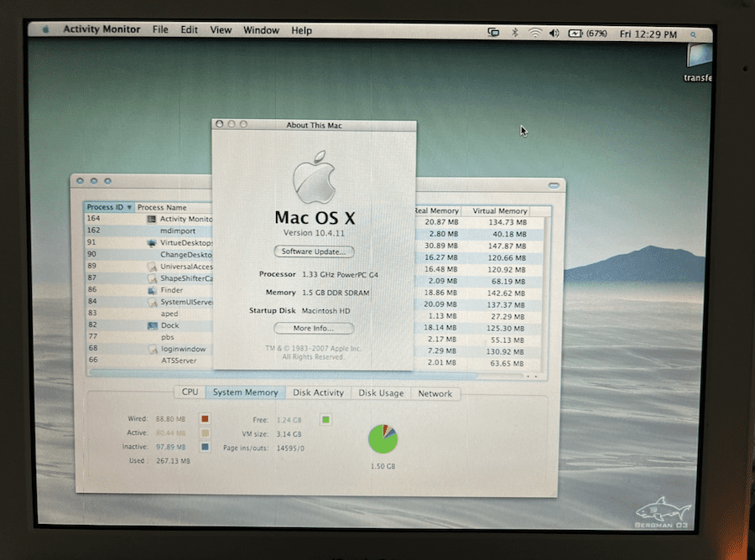Open the Help menu
Screen dimensions: 755x560
point(301,31)
